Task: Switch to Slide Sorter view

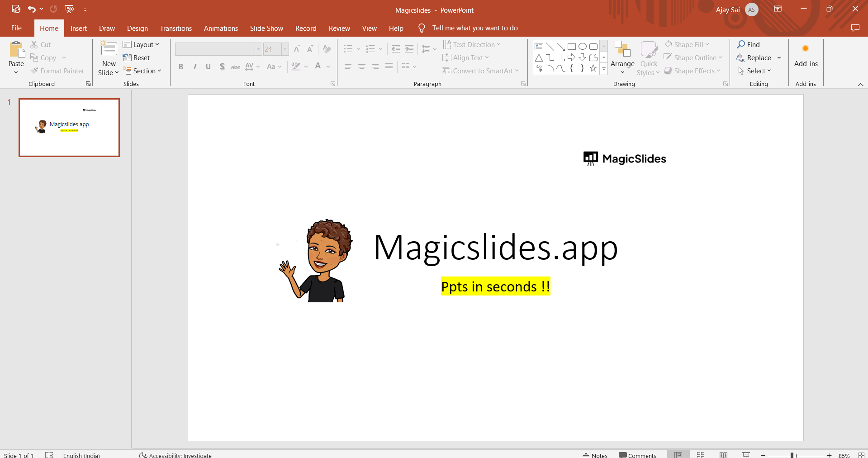Action: 701,455
